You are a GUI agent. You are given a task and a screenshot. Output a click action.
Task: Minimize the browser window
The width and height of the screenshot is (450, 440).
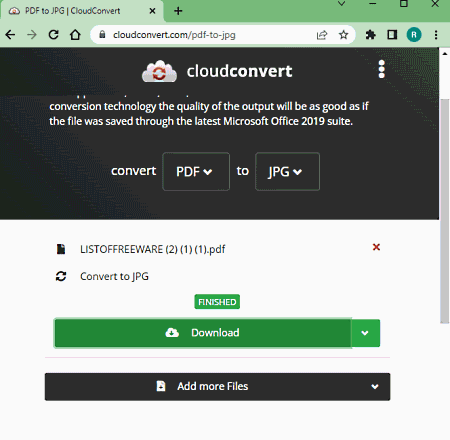[x=373, y=4]
